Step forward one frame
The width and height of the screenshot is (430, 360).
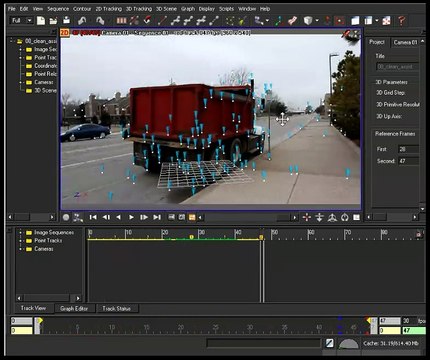pyautogui.click(x=144, y=217)
